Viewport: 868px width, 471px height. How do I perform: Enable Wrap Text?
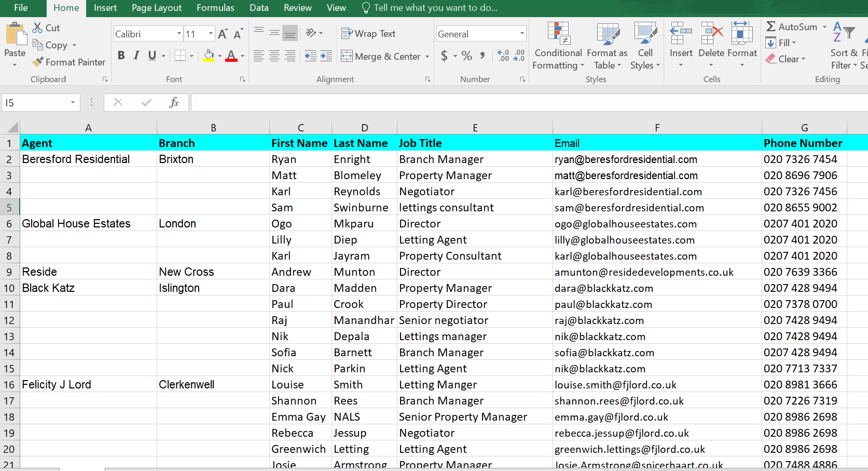pyautogui.click(x=368, y=33)
